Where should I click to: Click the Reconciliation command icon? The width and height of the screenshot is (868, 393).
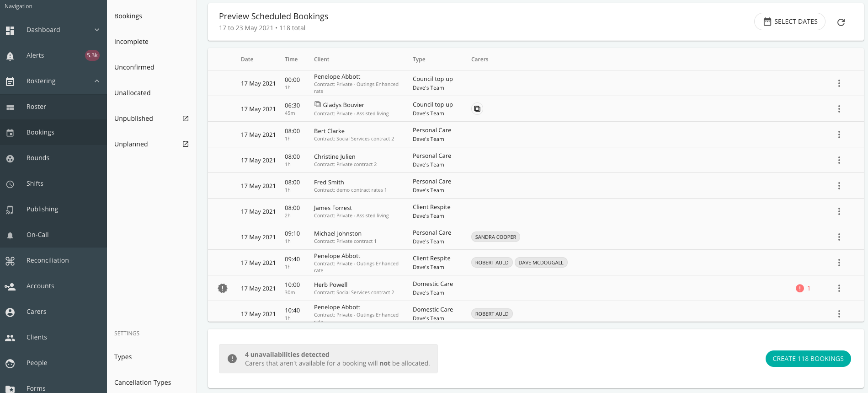coord(10,261)
